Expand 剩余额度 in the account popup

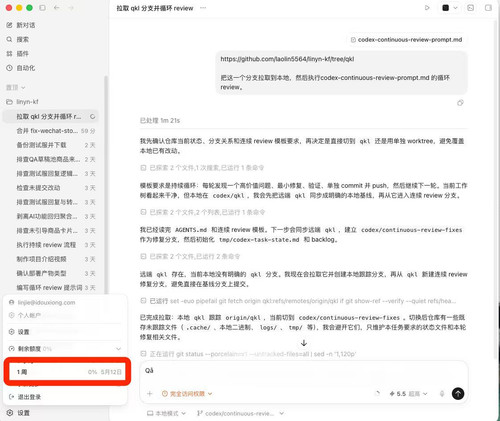coord(65,349)
